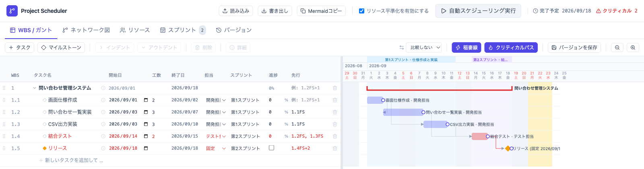The width and height of the screenshot is (644, 169).
Task: Collapse the 問い合わせ管理システム row
Action: (x=35, y=88)
